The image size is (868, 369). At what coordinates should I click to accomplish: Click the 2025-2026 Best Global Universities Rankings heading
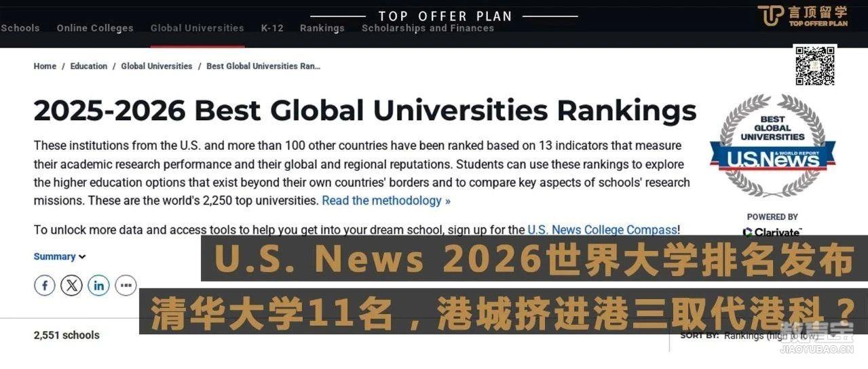tap(365, 111)
